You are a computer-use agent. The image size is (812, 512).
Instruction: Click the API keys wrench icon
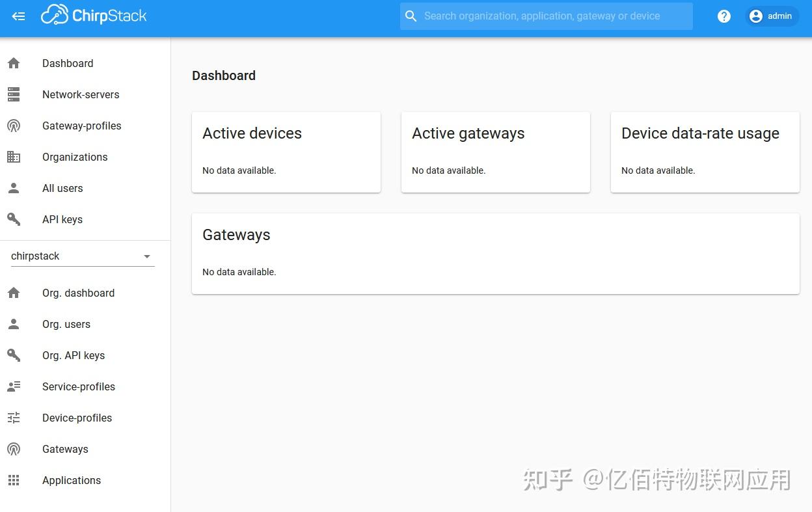pos(14,219)
